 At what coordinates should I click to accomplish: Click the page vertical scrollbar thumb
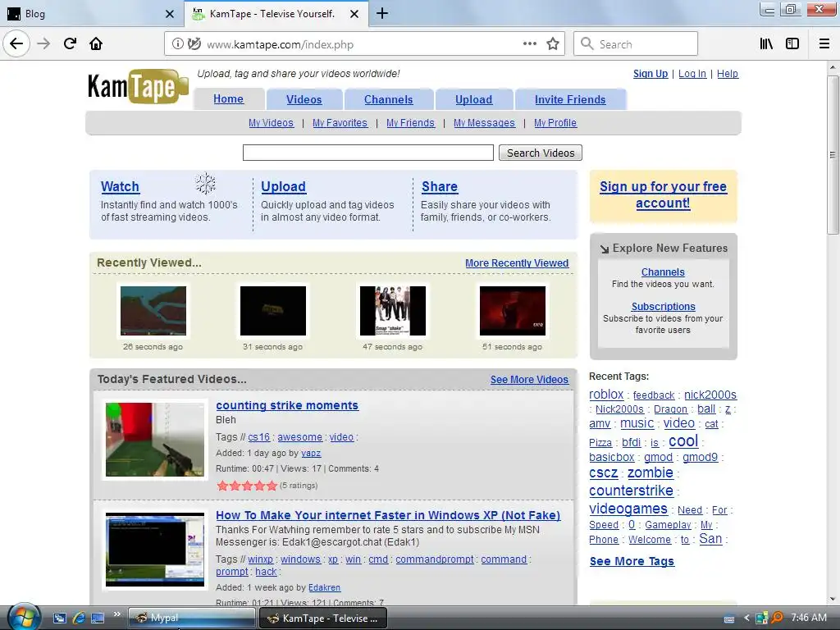[x=833, y=155]
